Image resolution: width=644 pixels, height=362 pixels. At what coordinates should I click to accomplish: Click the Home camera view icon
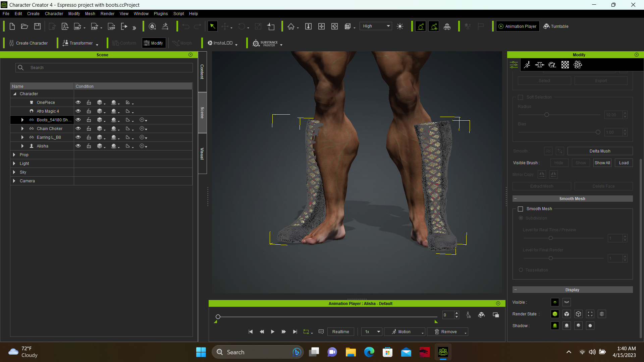[291, 26]
